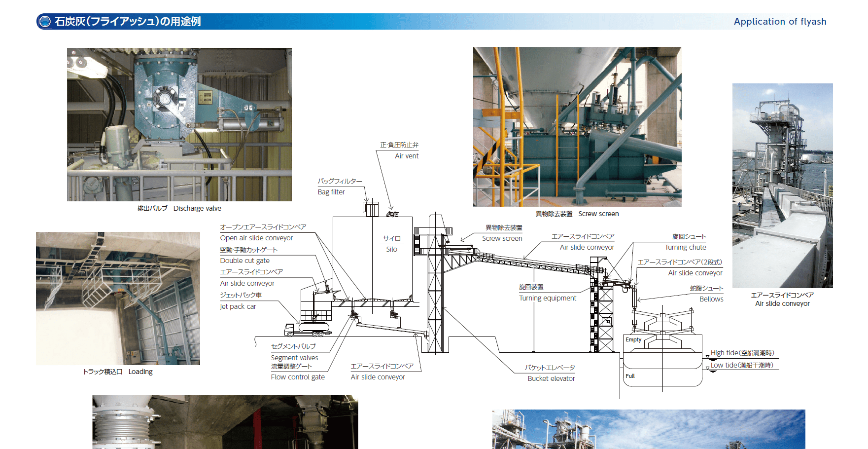868x449 pixels.
Task: Click the 'エアースライドコンベア(2段式)' label
Action: pyautogui.click(x=680, y=262)
